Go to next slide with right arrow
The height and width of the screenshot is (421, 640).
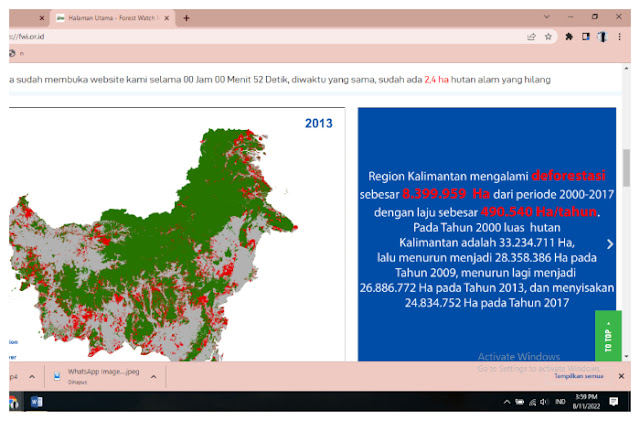coord(609,244)
